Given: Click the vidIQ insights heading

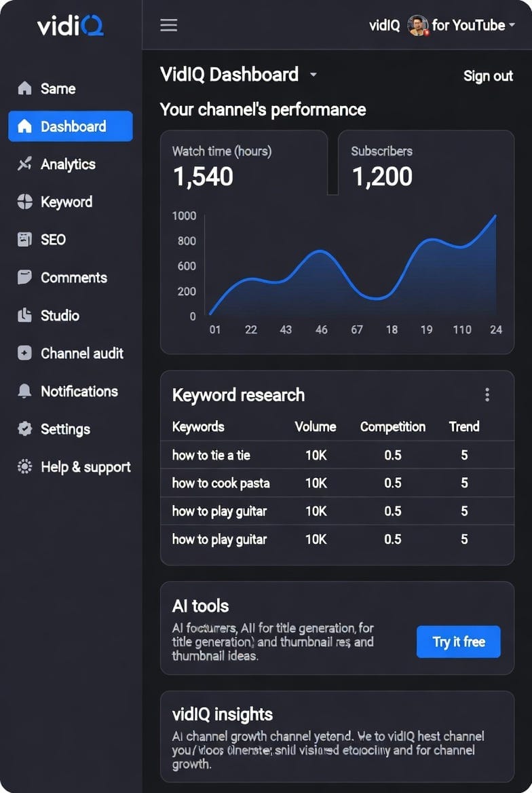Looking at the screenshot, I should point(223,714).
